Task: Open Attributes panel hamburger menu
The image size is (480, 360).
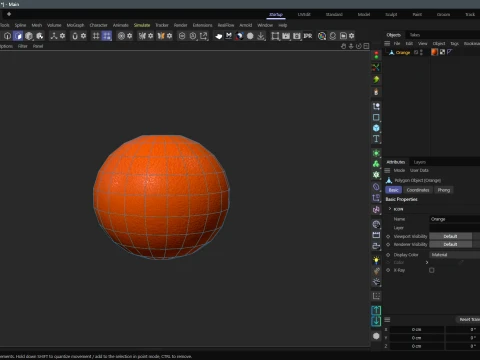Action: [x=387, y=170]
